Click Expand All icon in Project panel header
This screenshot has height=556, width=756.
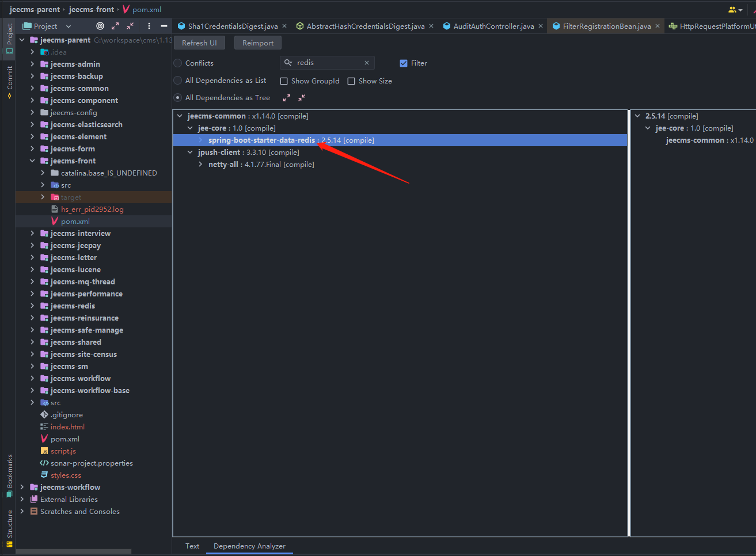pos(115,26)
